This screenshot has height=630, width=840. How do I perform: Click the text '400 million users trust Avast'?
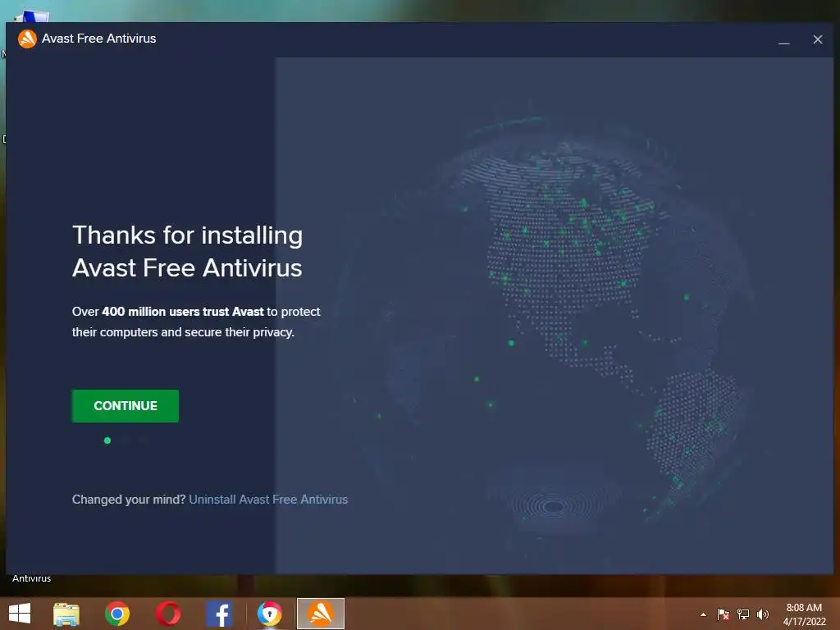[183, 312]
